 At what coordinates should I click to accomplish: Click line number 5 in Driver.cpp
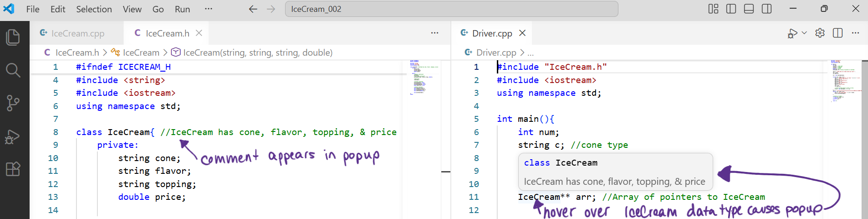coord(476,119)
